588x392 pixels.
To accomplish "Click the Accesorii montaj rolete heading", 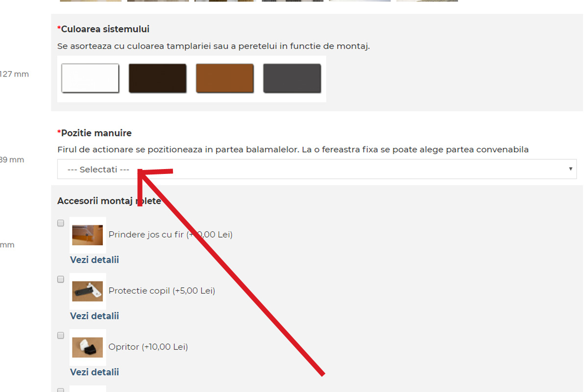I will [x=109, y=201].
